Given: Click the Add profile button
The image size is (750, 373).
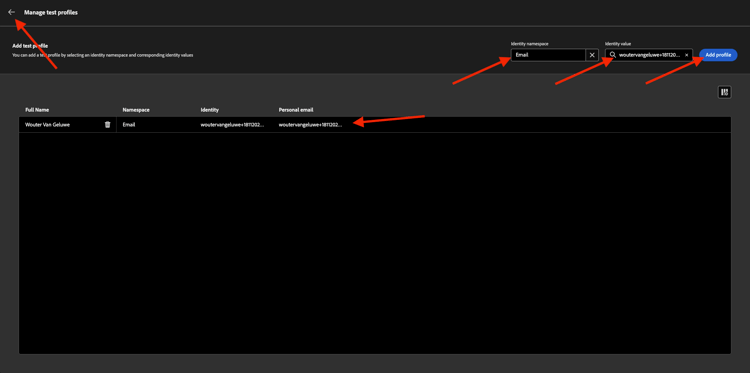Looking at the screenshot, I should 718,55.
